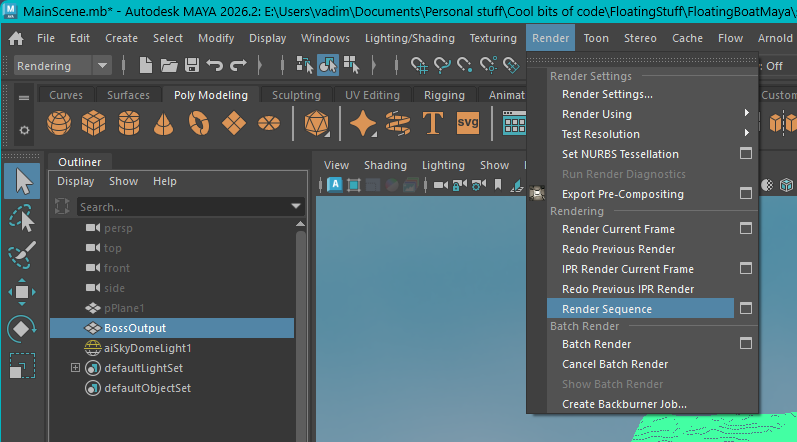The height and width of the screenshot is (442, 797).
Task: Enable Snap to grids magnet icon
Action: tap(419, 66)
